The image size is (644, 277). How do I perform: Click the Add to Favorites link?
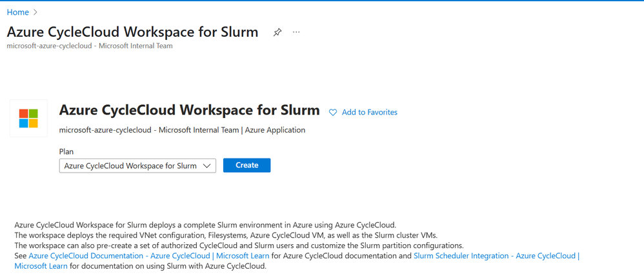(x=369, y=112)
